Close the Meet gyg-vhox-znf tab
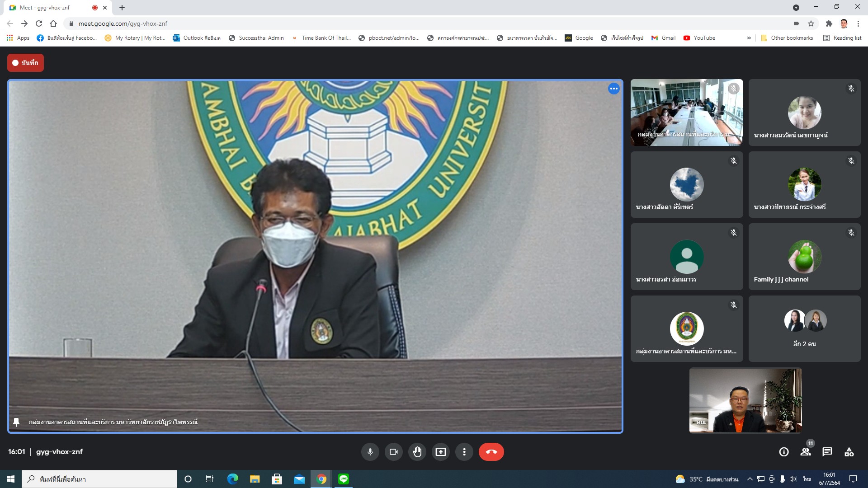The height and width of the screenshot is (488, 868). 105,8
